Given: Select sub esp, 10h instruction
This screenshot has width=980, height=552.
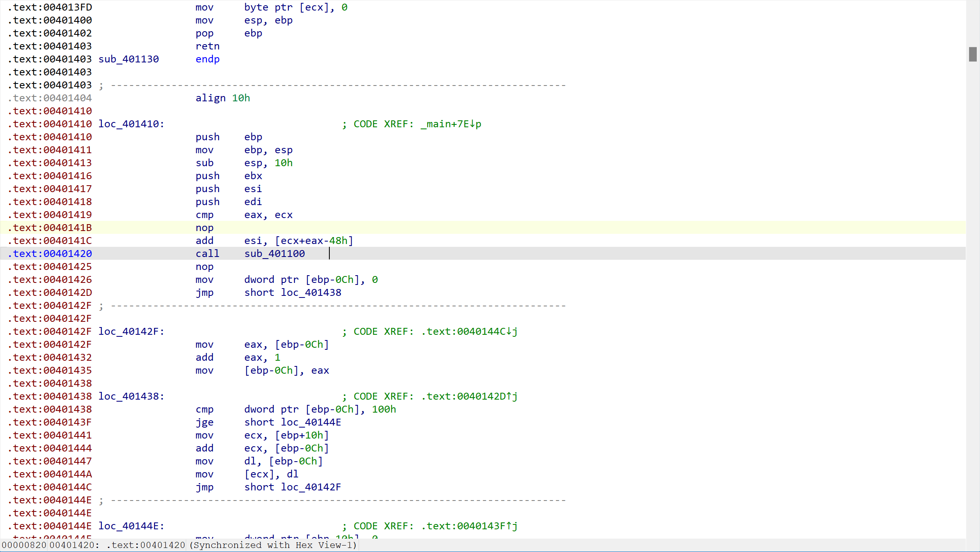Looking at the screenshot, I should tap(244, 163).
